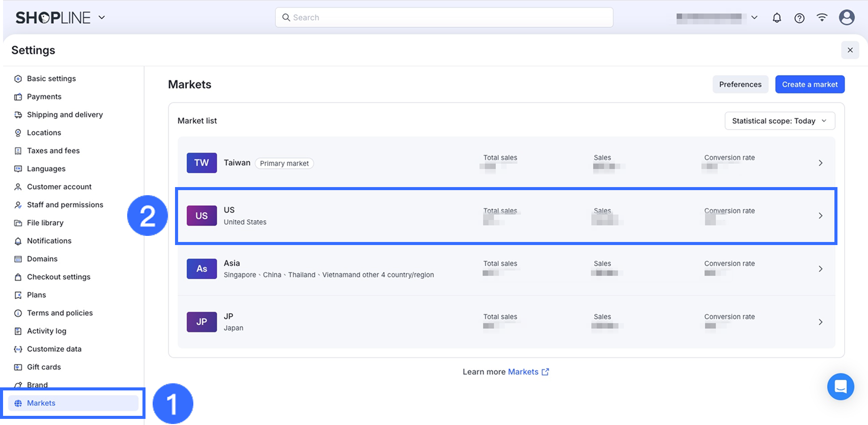The height and width of the screenshot is (425, 868).
Task: Open the user profile avatar
Action: tap(847, 17)
